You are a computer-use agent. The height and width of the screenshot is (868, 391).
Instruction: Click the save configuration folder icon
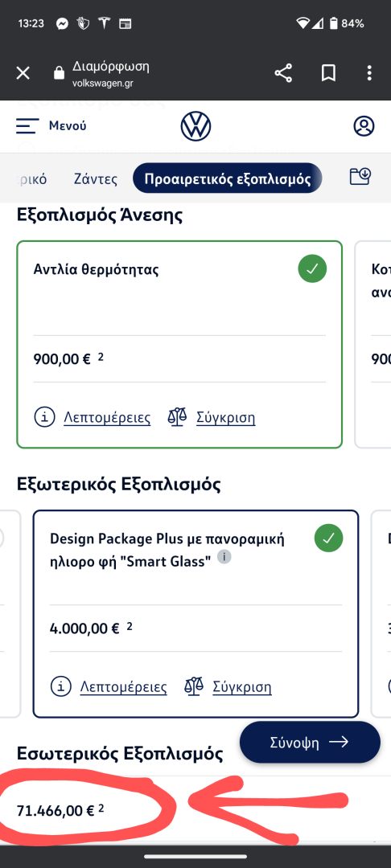coord(360,177)
